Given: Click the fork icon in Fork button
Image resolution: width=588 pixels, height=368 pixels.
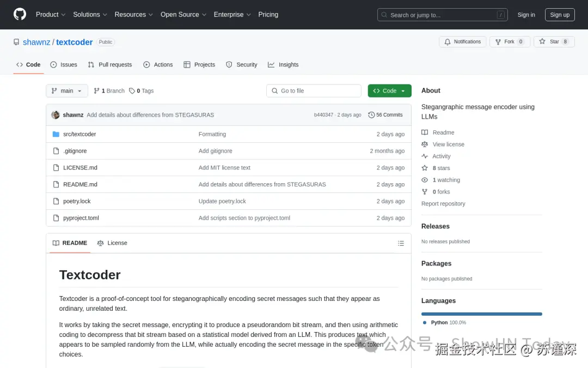Looking at the screenshot, I should tap(498, 41).
